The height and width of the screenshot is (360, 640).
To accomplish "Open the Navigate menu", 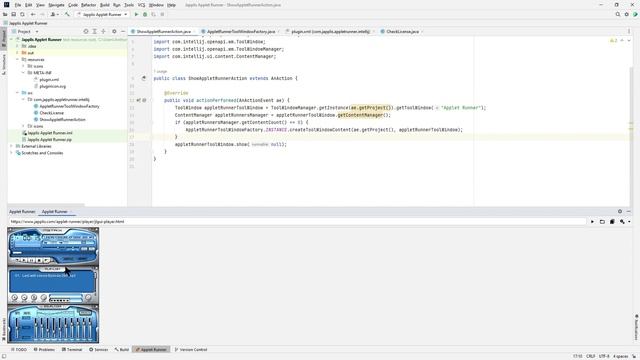I will pos(56,5).
